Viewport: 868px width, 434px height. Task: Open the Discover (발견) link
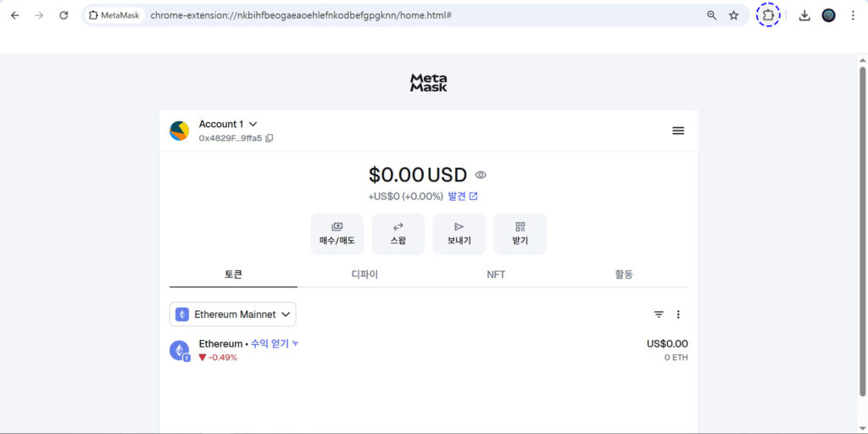[x=463, y=197]
